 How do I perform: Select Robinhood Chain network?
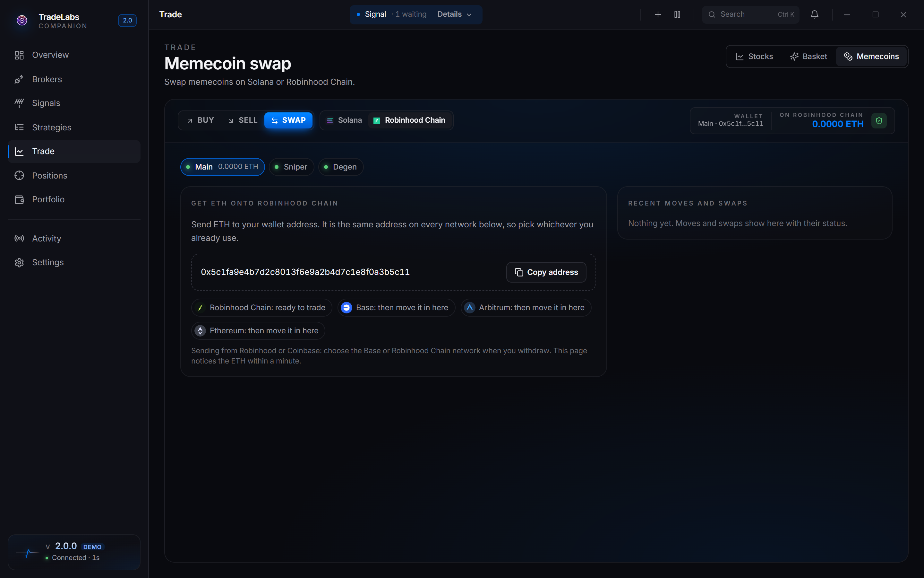409,120
